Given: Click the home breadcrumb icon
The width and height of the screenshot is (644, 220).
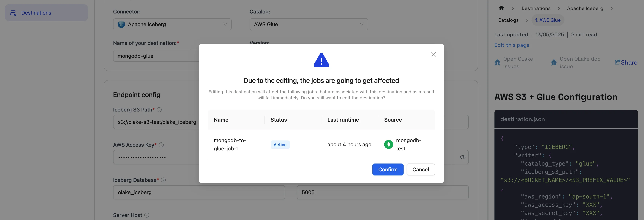Looking at the screenshot, I should pos(501,8).
